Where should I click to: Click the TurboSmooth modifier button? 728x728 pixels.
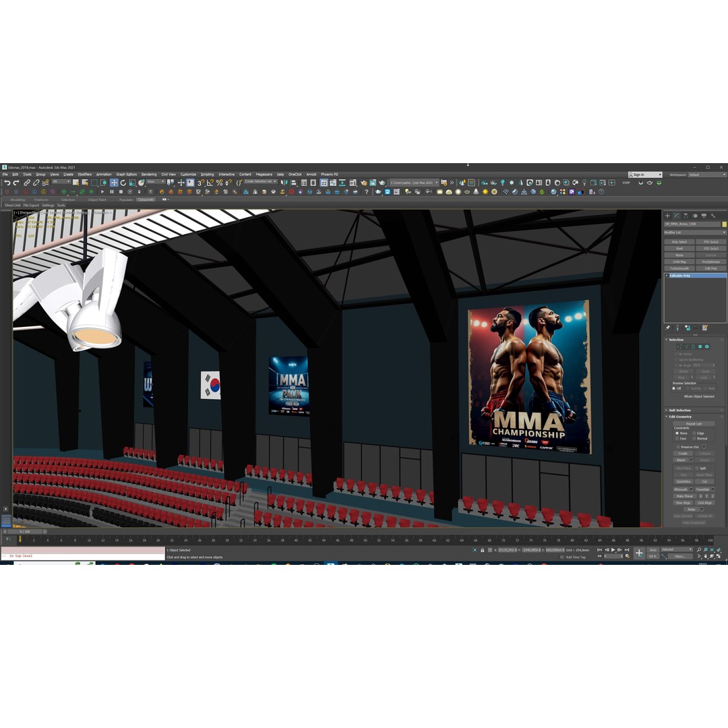pos(679,268)
